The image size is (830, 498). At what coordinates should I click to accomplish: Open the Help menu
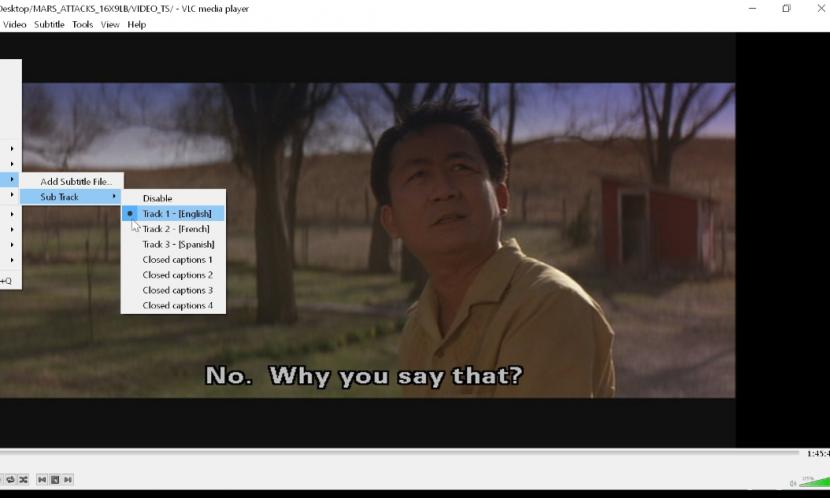pos(137,24)
